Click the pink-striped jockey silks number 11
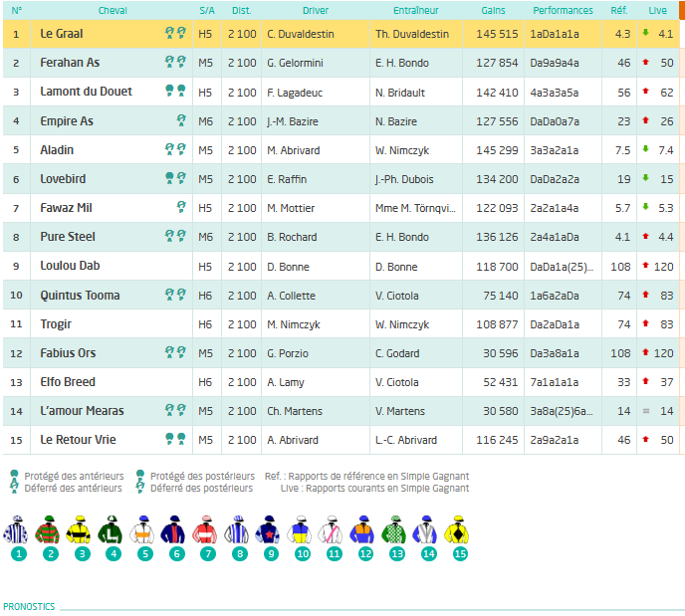The width and height of the screenshot is (685, 616). [x=331, y=530]
